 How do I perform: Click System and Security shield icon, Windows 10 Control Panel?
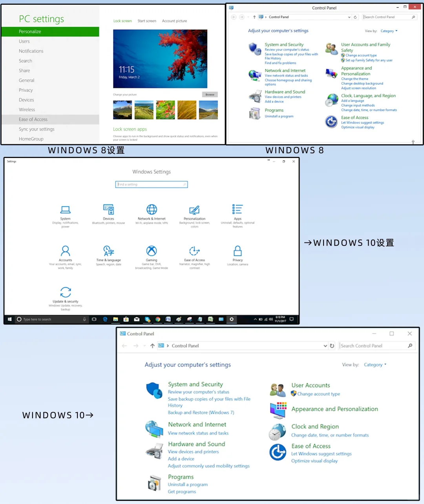[154, 390]
